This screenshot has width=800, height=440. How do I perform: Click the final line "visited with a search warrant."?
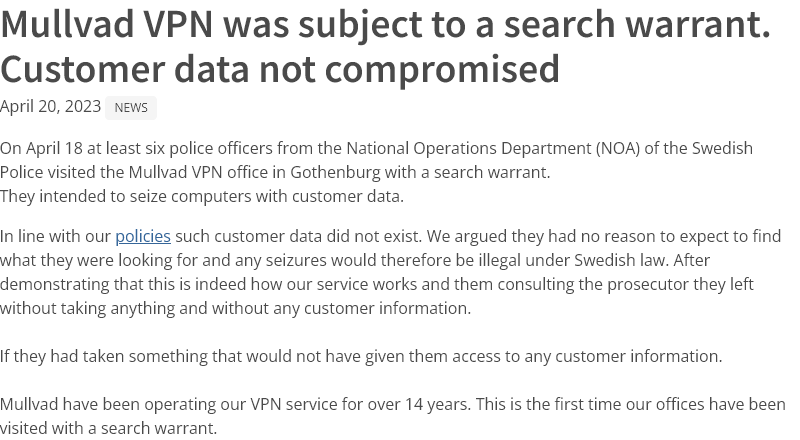coord(108,428)
